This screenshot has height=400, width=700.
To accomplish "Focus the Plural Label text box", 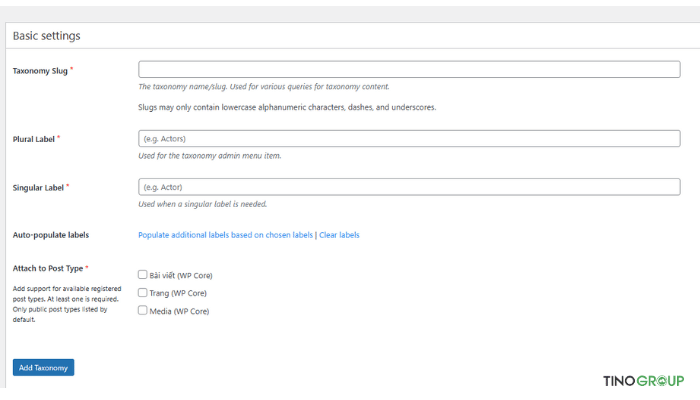I will pos(408,138).
